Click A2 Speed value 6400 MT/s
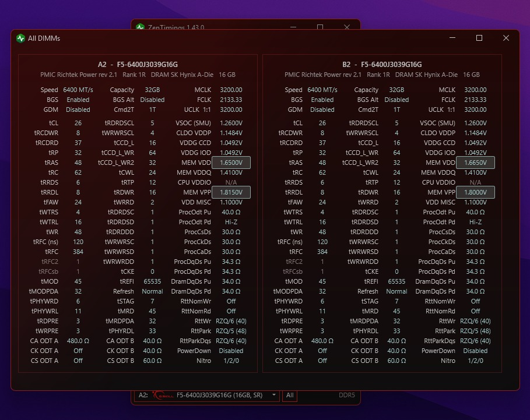Screen dimensions: 530x420 point(78,90)
